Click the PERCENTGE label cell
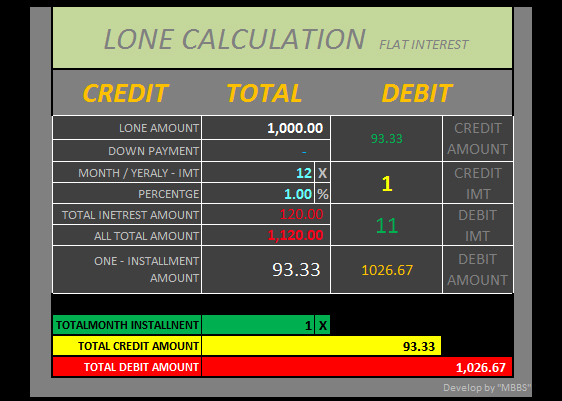Image resolution: width=562 pixels, height=401 pixels. tap(127, 194)
